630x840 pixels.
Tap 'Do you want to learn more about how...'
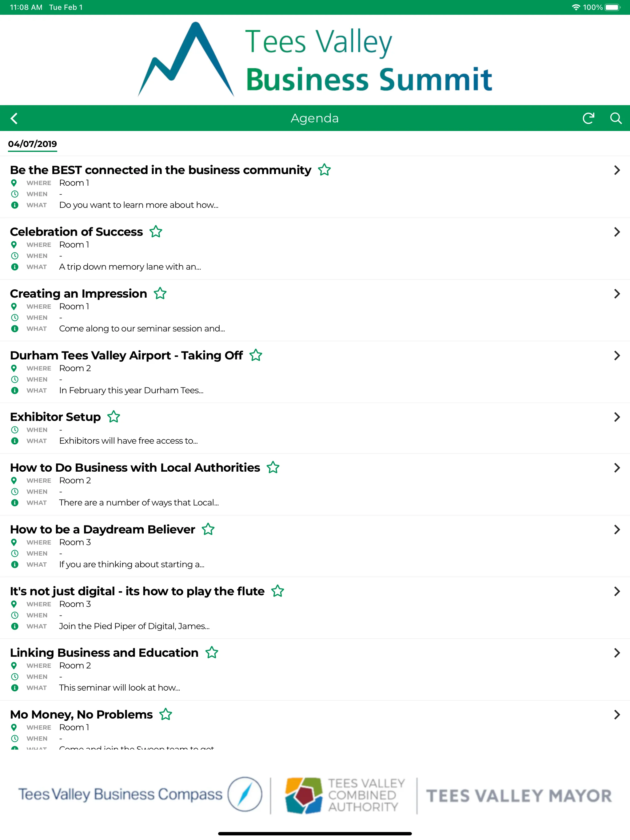(139, 205)
